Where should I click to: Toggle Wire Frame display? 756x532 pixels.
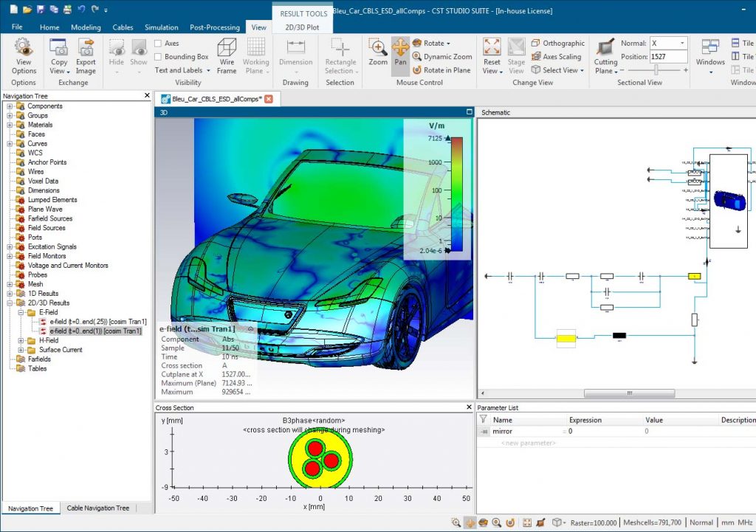click(227, 56)
